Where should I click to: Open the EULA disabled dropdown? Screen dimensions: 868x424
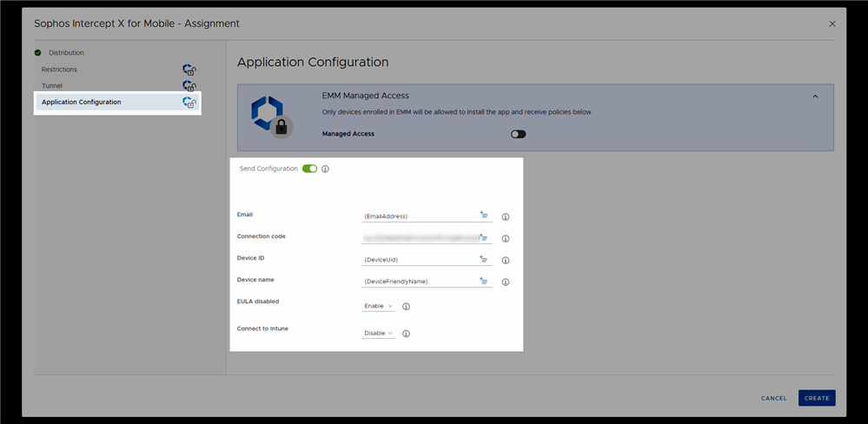point(378,306)
